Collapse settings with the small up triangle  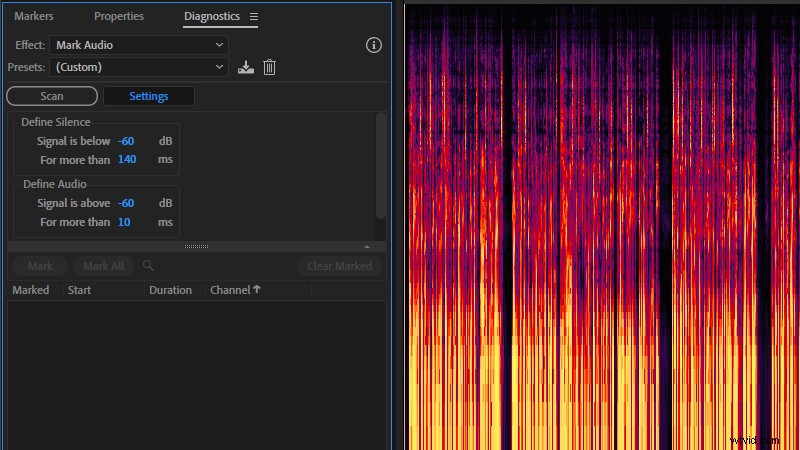coord(367,246)
